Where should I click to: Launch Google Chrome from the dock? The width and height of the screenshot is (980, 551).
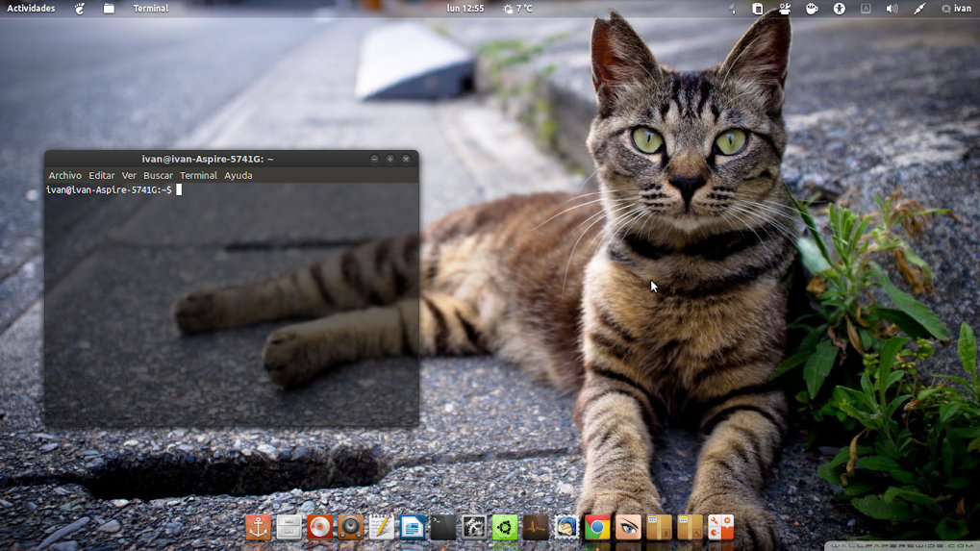click(597, 527)
